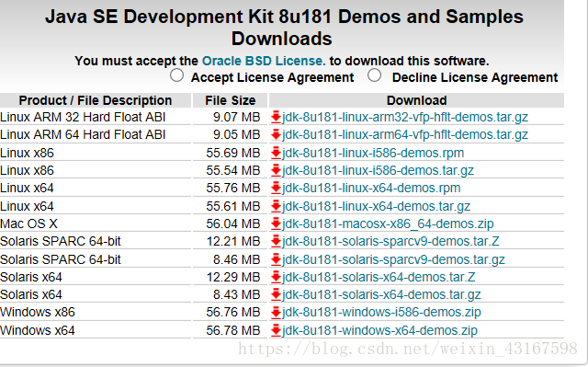Viewport: 588px width, 367px height.
Task: Click the Accept License Agreement label text
Action: point(272,77)
